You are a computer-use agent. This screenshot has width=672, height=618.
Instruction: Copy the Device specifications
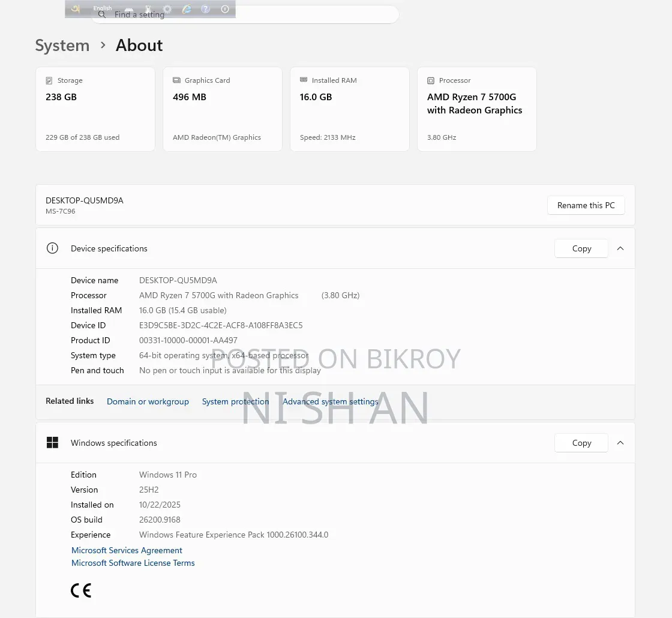[x=581, y=248]
